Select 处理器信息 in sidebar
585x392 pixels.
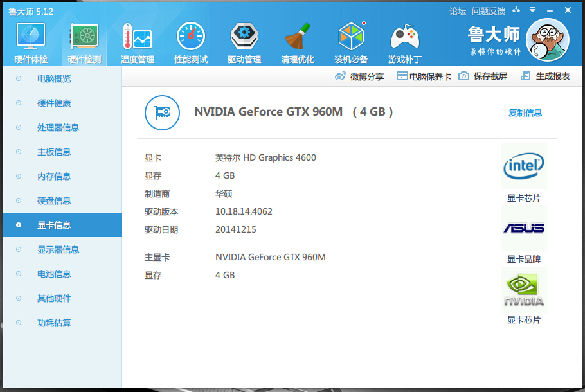pyautogui.click(x=63, y=127)
